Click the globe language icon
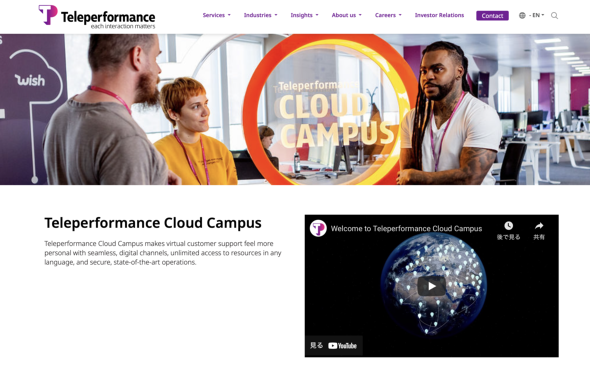Screen dimensions: 590x374 522,15
